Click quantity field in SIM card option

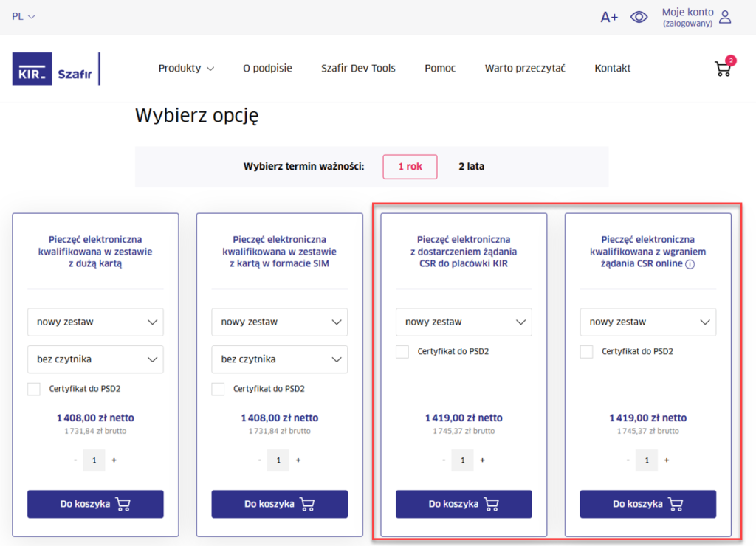coord(278,460)
